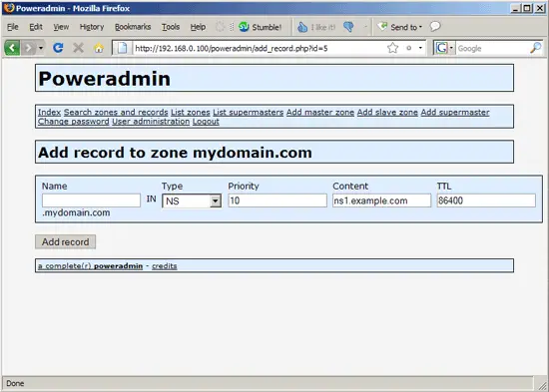Open the record Type dropdown showing NS

pyautogui.click(x=192, y=200)
